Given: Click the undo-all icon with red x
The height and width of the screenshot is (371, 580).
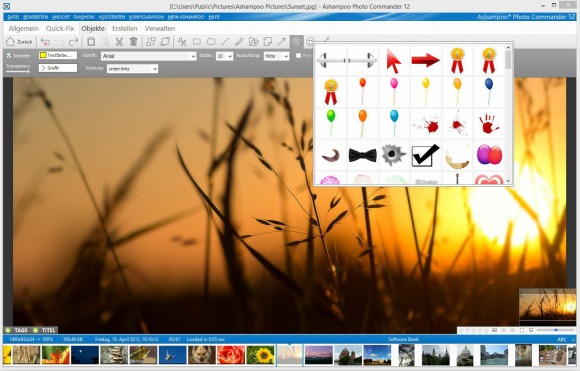Looking at the screenshot, I should coord(45,42).
